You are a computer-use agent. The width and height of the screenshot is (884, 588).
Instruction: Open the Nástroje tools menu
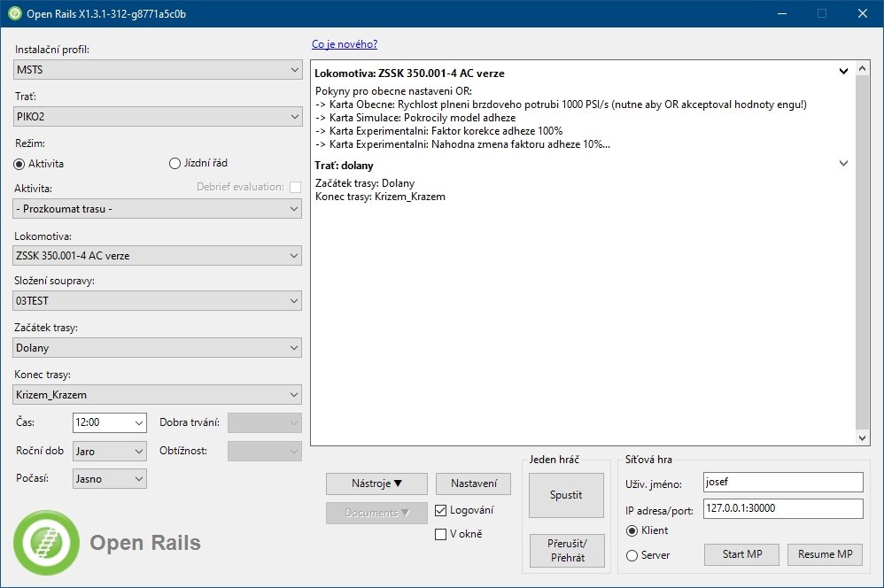pyautogui.click(x=376, y=484)
